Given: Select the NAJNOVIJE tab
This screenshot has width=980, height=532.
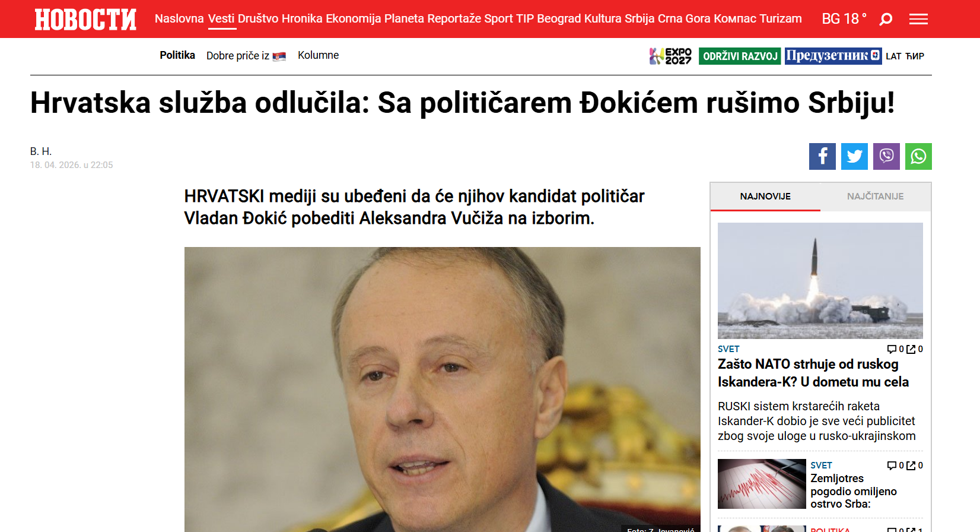Looking at the screenshot, I should point(765,197).
